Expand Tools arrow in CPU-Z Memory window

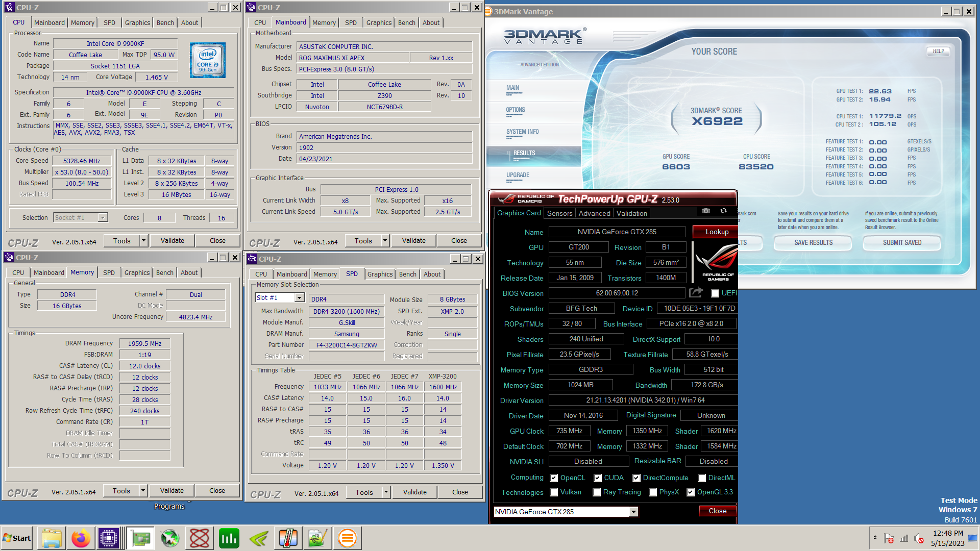[x=143, y=491]
